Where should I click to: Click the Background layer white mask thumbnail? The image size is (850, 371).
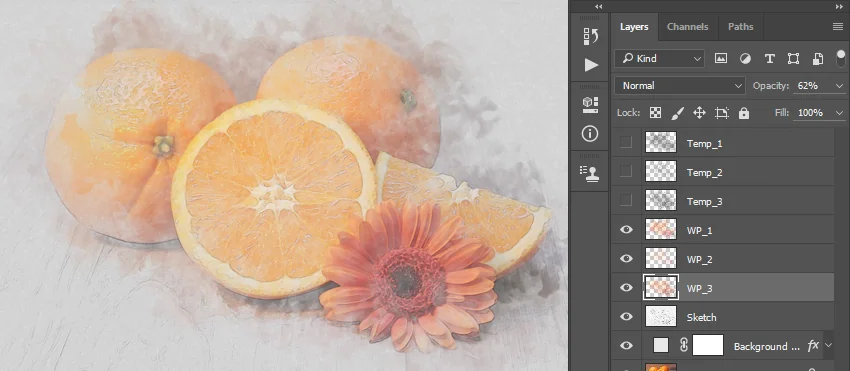[708, 345]
